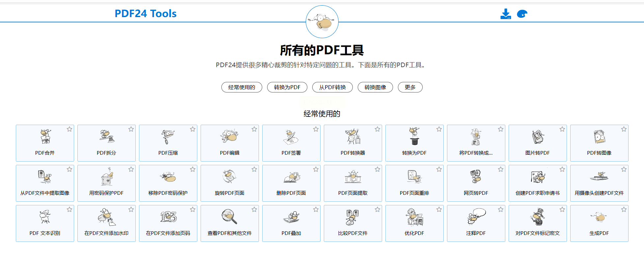Select the PDF拆分 split tool icon
This screenshot has width=644, height=256.
(106, 136)
